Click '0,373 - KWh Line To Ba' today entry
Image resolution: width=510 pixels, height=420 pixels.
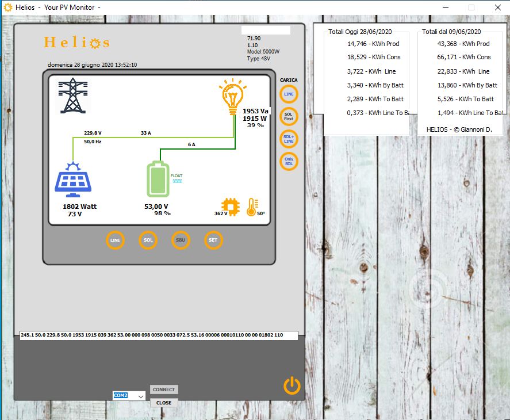click(x=378, y=113)
